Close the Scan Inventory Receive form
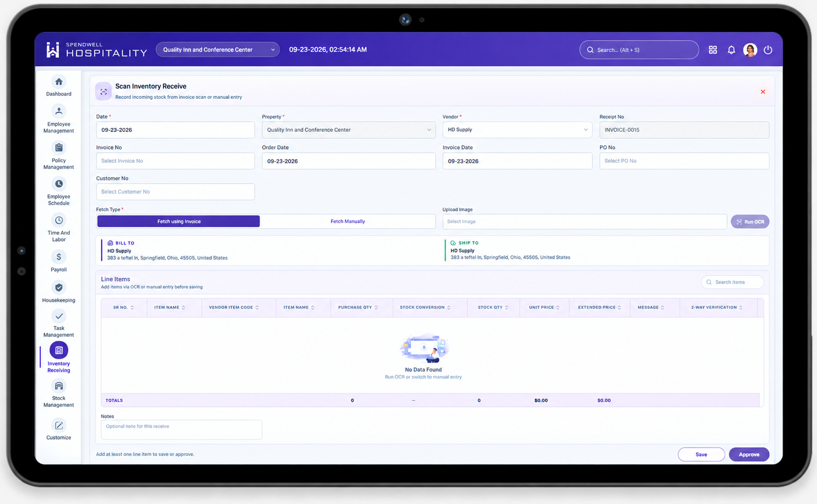Viewport: 817px width, 504px height. coord(763,92)
